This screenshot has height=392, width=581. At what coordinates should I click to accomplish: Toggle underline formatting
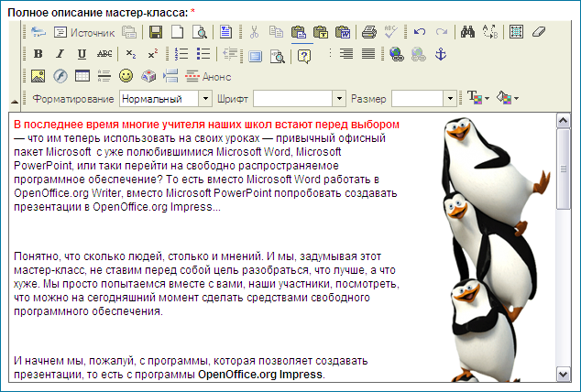coord(82,54)
